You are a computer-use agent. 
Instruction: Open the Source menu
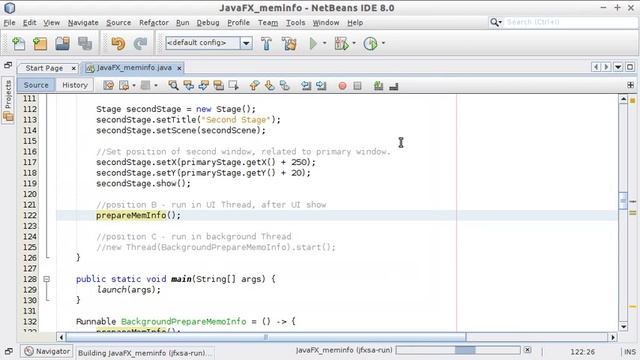(118, 23)
